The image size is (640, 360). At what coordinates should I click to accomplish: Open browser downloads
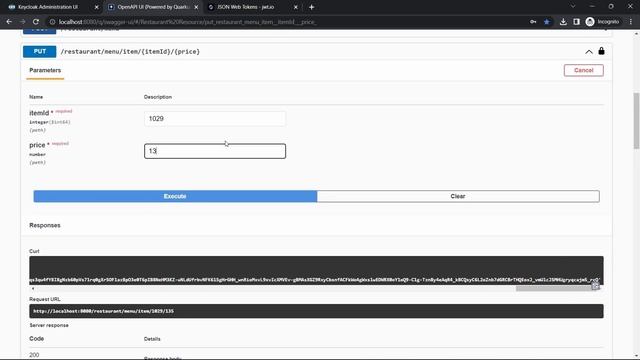pos(563,22)
